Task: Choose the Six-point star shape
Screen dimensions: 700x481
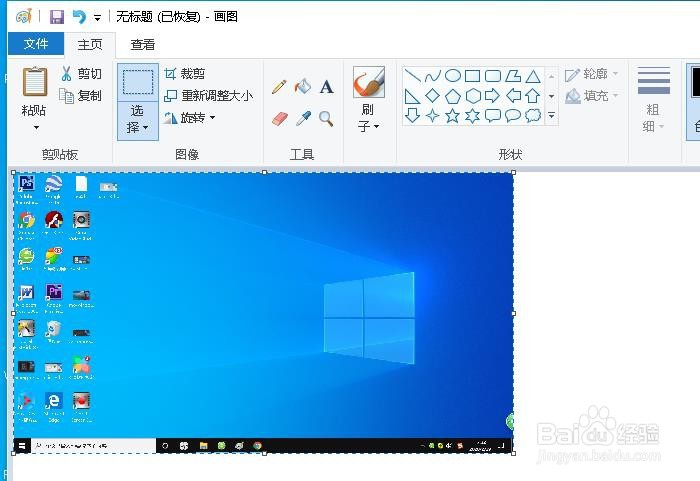Action: pyautogui.click(x=472, y=116)
